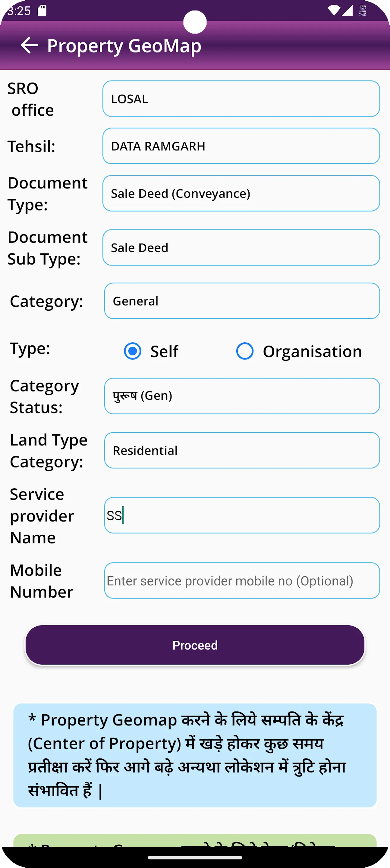This screenshot has width=390, height=868.
Task: Open the SRO office dropdown showing LOSAL
Action: coord(241,99)
